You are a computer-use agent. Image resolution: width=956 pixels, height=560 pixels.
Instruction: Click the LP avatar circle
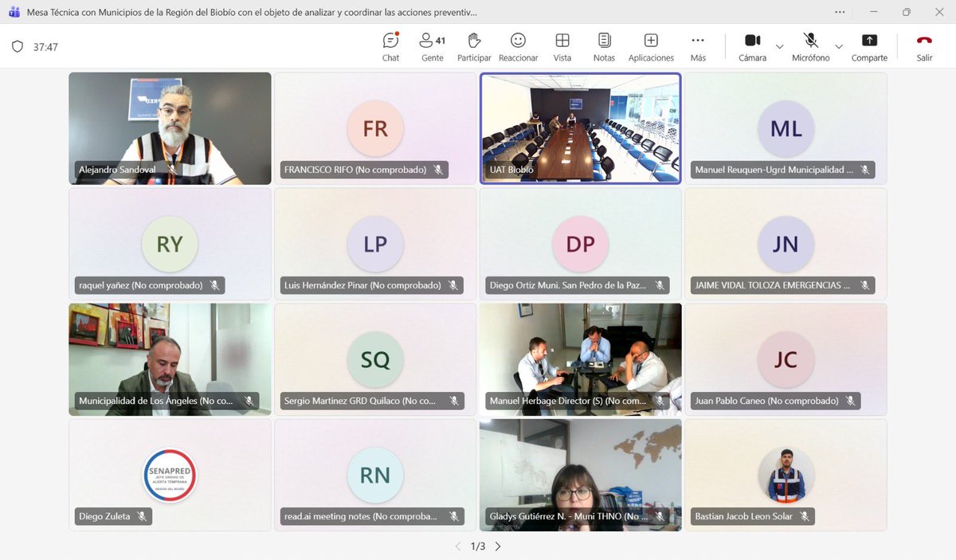375,244
